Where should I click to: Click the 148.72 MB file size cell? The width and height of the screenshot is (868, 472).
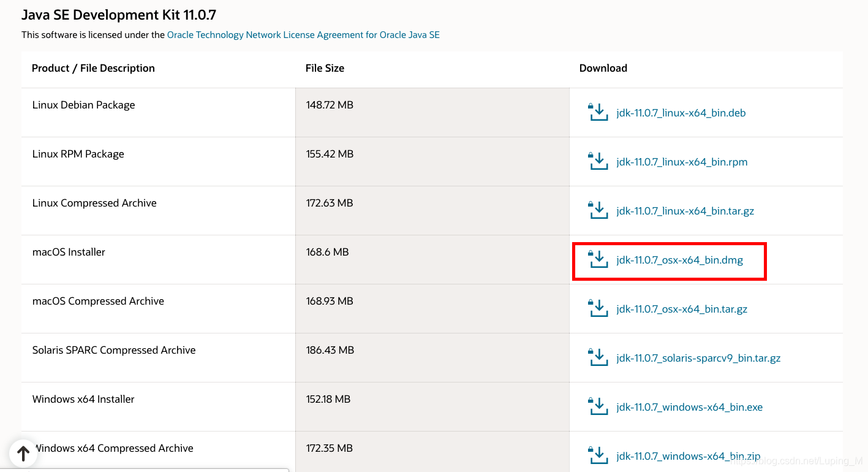(432, 112)
